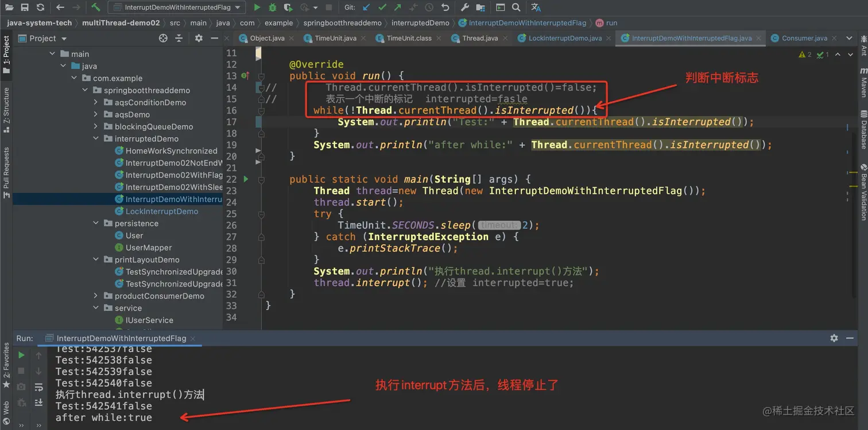This screenshot has width=868, height=430.
Task: Save all files with the disk icon
Action: click(25, 7)
